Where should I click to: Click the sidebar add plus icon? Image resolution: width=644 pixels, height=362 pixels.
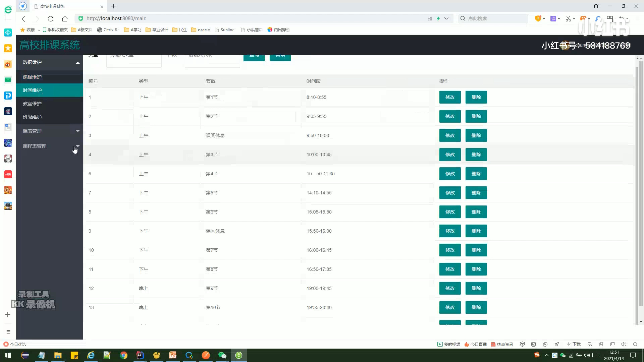click(x=8, y=314)
